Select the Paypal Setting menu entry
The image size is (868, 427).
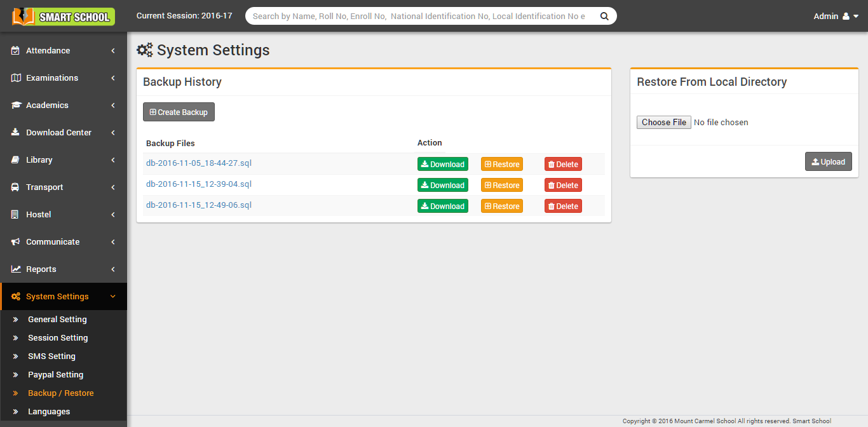pyautogui.click(x=55, y=374)
